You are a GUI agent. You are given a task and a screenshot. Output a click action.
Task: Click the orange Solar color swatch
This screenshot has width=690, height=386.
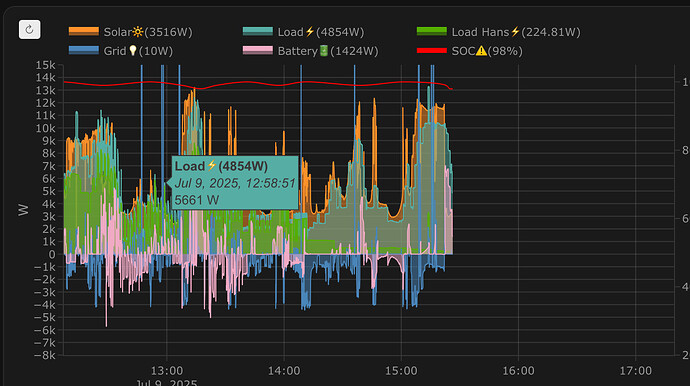click(84, 31)
